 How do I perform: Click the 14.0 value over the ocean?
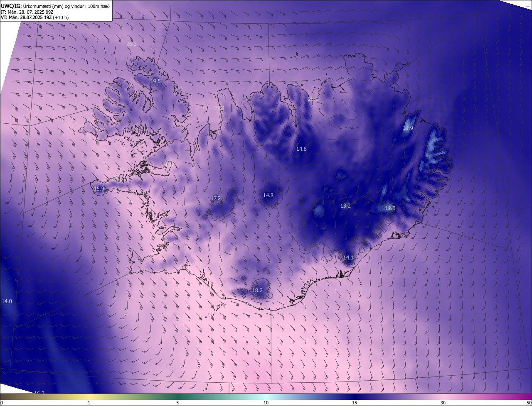[7, 301]
